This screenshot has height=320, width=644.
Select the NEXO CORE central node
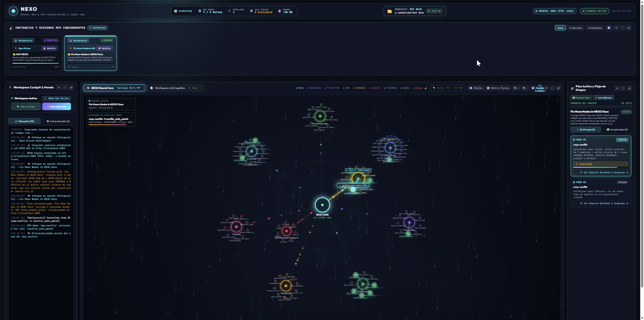click(x=322, y=205)
